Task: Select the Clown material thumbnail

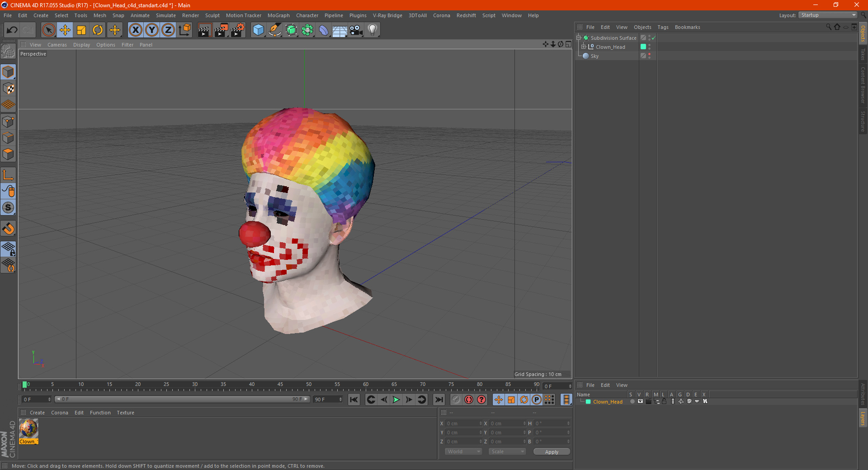Action: (28, 428)
